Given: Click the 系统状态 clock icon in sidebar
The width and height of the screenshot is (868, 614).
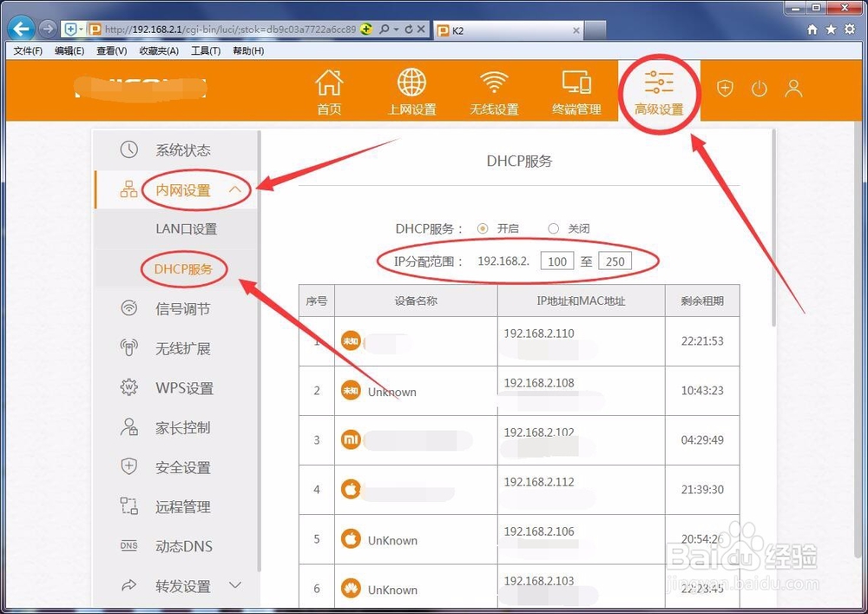Looking at the screenshot, I should [x=128, y=149].
